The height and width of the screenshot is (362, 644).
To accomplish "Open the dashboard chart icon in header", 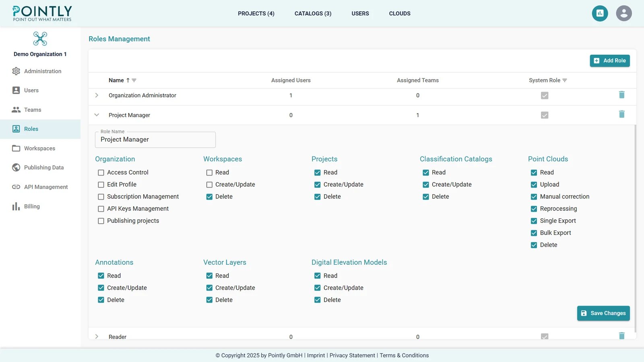I will click(x=600, y=13).
